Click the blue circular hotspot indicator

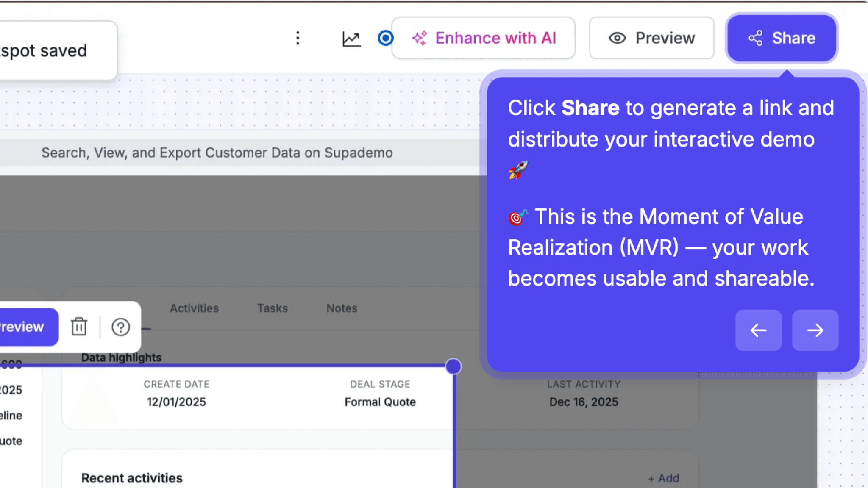[385, 38]
